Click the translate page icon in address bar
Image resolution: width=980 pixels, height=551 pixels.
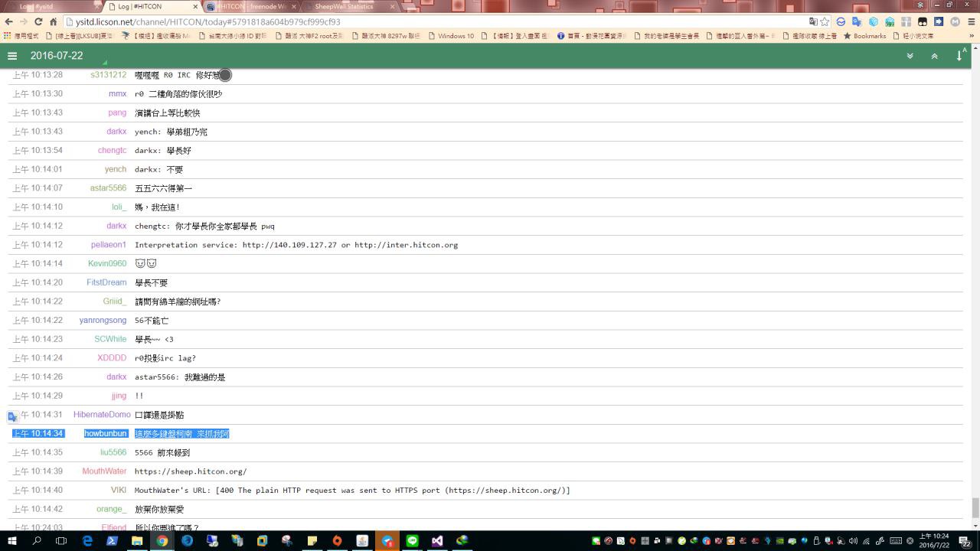click(x=812, y=21)
